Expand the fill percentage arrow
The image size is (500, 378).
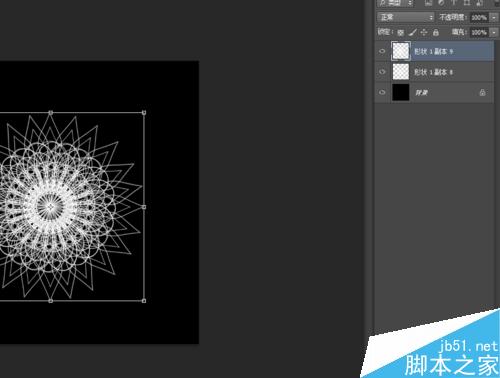(494, 33)
